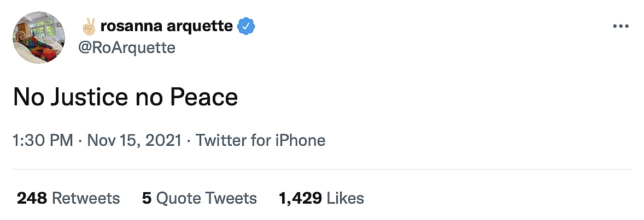Click the victory hand emoji before the name
This screenshot has height=220, width=644.
click(x=89, y=26)
